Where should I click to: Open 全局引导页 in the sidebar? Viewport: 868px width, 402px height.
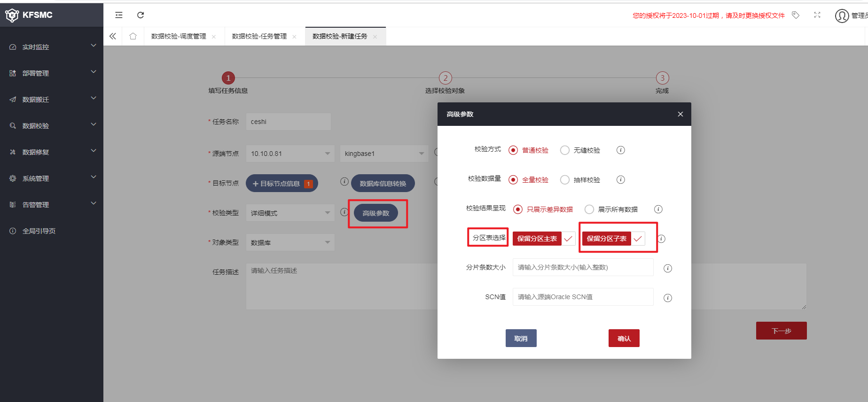point(39,231)
